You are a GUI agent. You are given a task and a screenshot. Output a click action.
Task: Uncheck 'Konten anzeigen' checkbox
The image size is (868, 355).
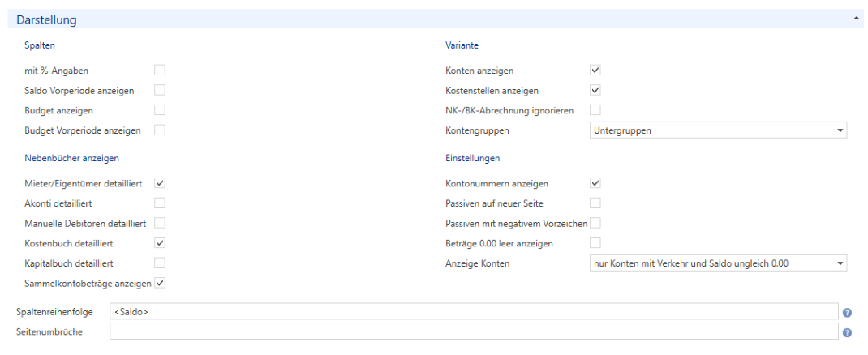click(595, 71)
